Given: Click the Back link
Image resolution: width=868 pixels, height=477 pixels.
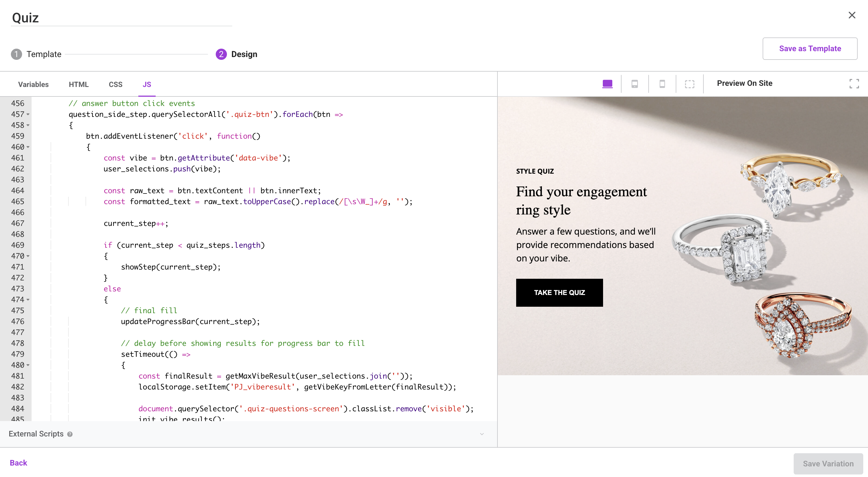Looking at the screenshot, I should coord(18,463).
